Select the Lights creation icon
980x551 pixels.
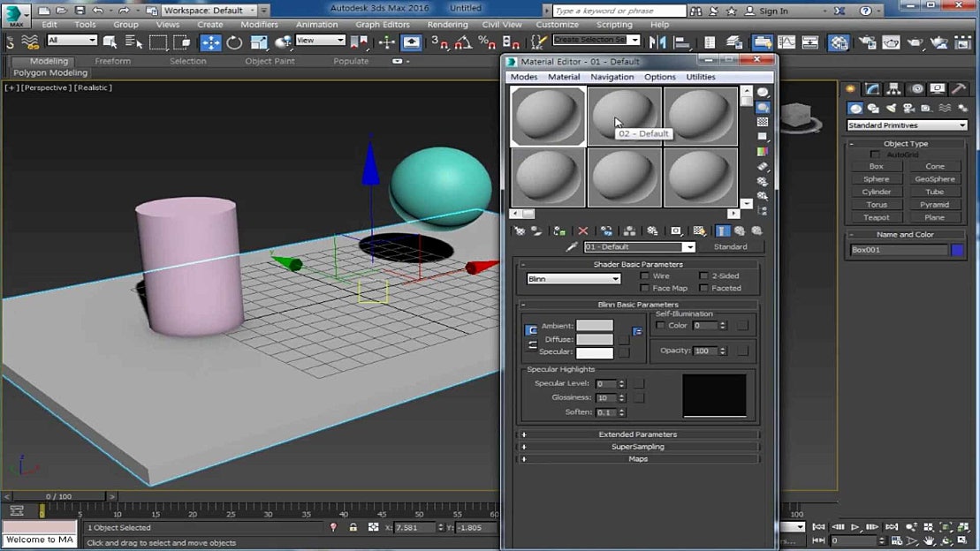tap(892, 107)
